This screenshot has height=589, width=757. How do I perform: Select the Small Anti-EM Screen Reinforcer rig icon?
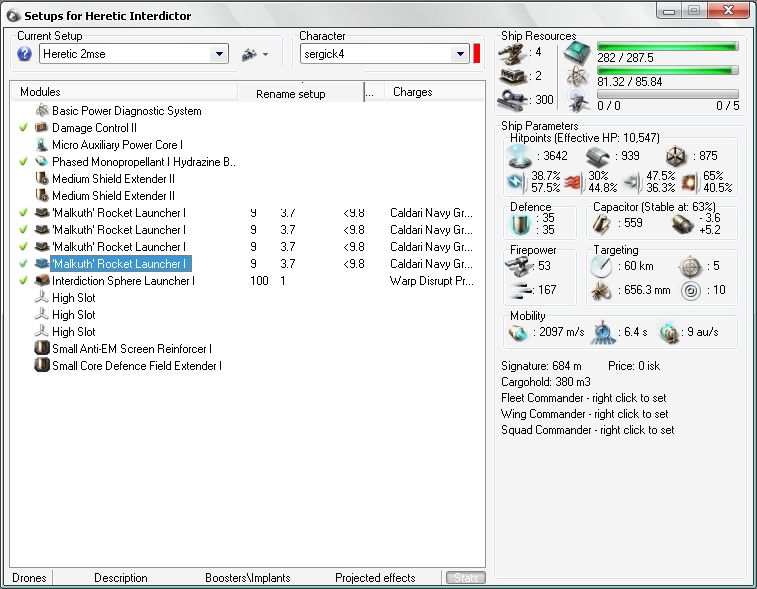(42, 349)
